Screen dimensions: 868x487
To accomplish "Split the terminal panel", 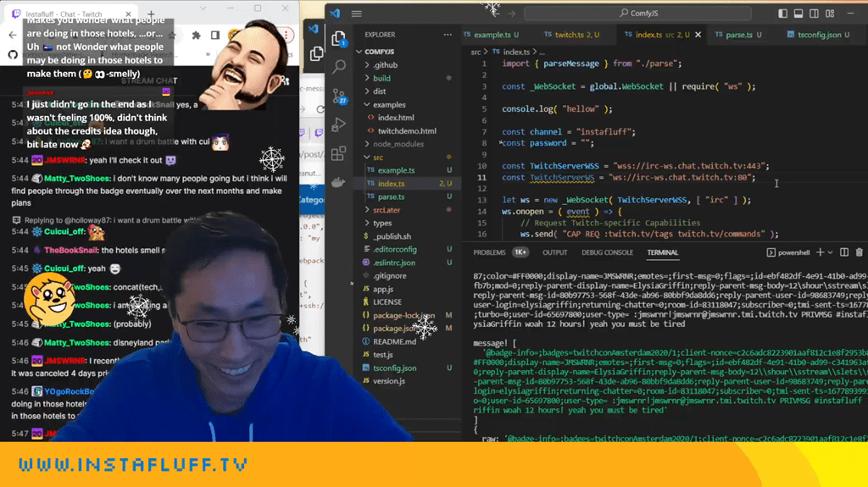I will [844, 252].
